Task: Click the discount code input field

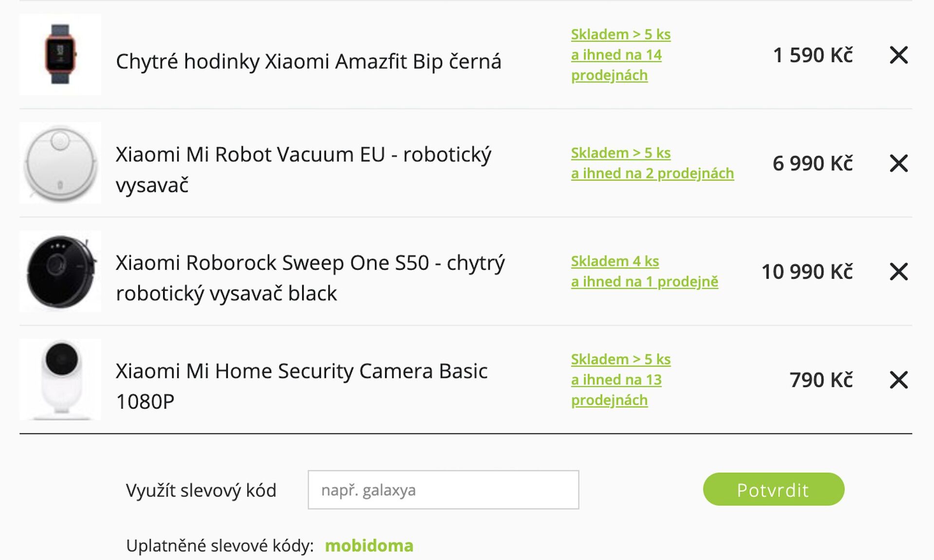Action: coord(443,490)
